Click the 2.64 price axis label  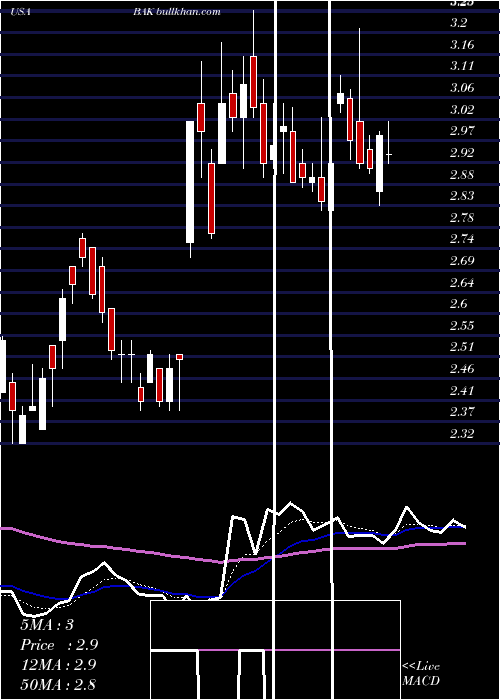tap(462, 283)
